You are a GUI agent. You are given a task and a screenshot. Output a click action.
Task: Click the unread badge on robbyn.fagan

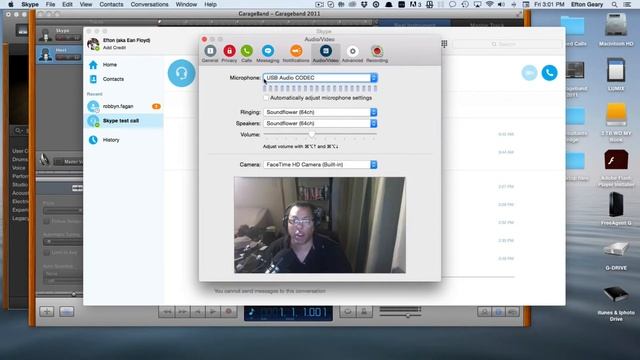tap(156, 106)
